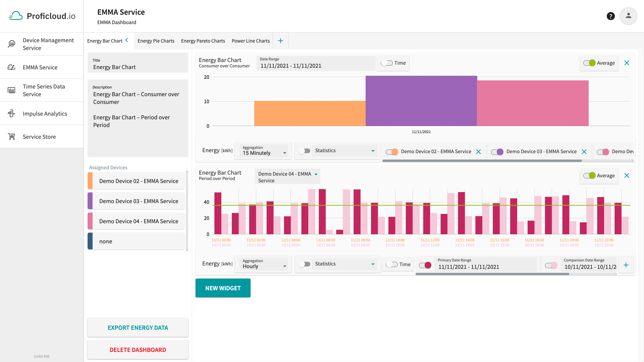
Task: Click the add new tab plus button
Action: (x=280, y=41)
